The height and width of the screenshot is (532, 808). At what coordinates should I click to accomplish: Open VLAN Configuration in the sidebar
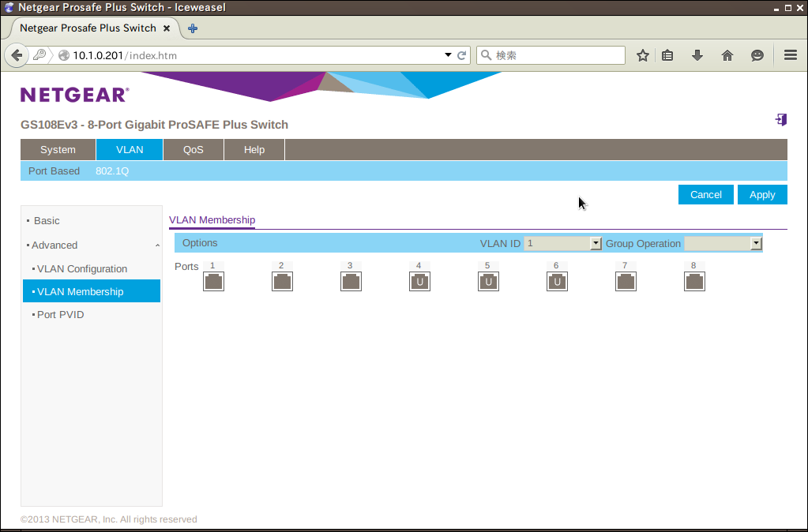pyautogui.click(x=82, y=269)
